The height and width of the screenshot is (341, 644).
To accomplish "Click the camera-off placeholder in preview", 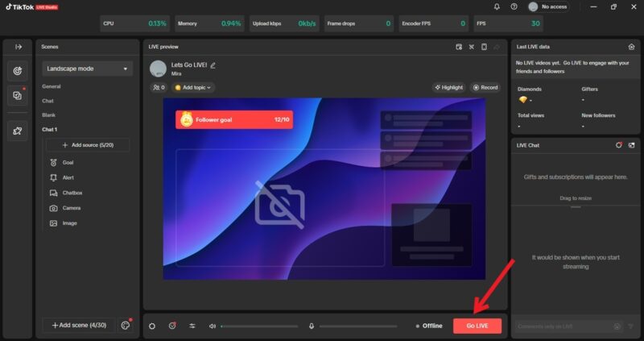I will point(279,205).
